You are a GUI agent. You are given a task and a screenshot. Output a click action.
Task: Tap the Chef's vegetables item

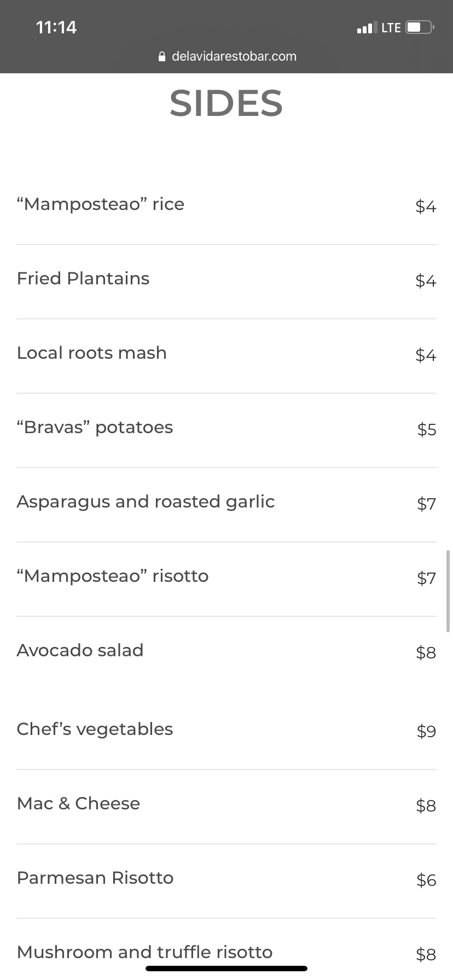coord(95,730)
